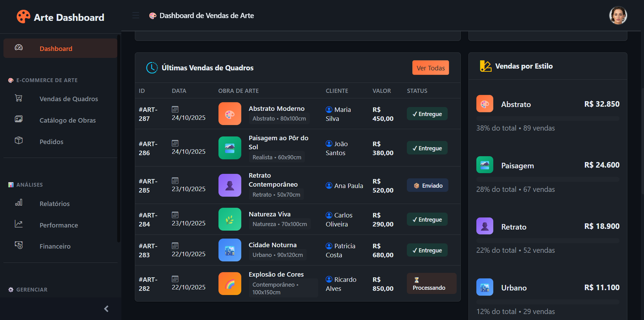The height and width of the screenshot is (320, 644).
Task: Open the Pedidos page
Action: tap(52, 141)
